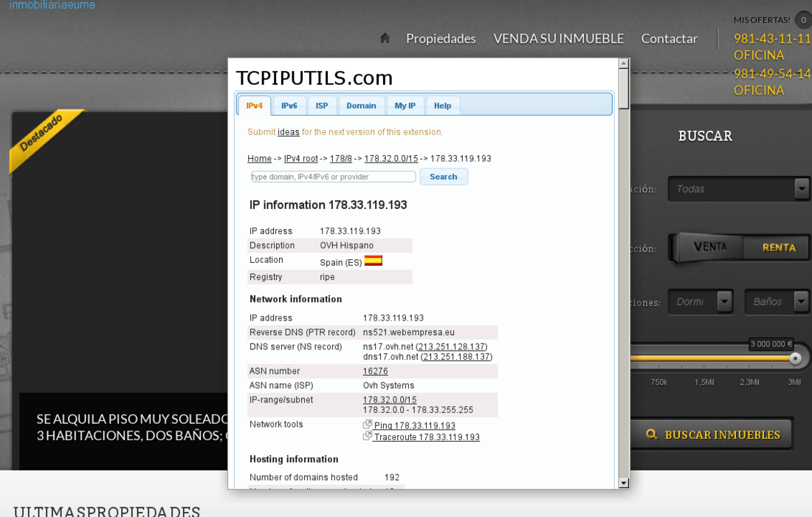Click the Ovh Systems ISP name
This screenshot has height=517, width=812.
click(x=388, y=386)
